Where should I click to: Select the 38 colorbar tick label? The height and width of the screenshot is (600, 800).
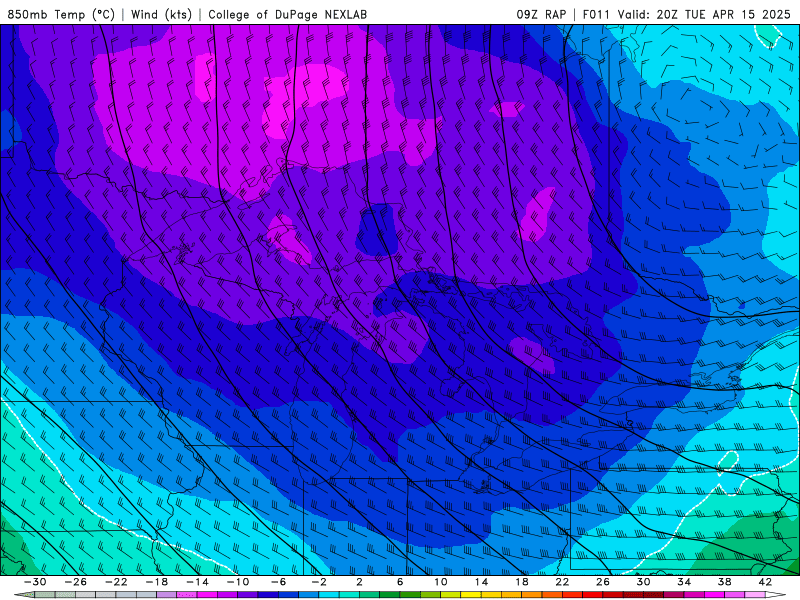[724, 582]
